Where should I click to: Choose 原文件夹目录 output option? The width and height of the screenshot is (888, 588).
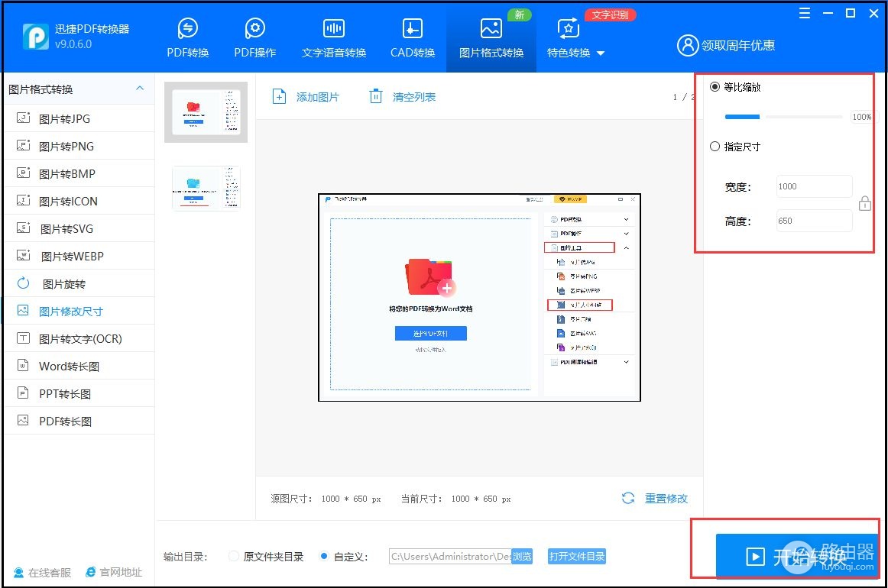tap(233, 556)
